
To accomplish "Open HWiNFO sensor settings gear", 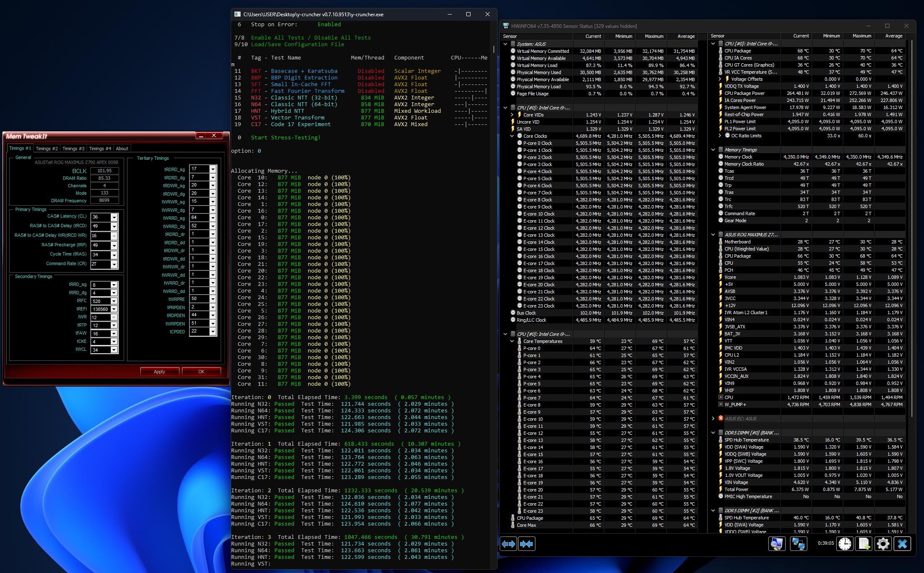I will [883, 543].
